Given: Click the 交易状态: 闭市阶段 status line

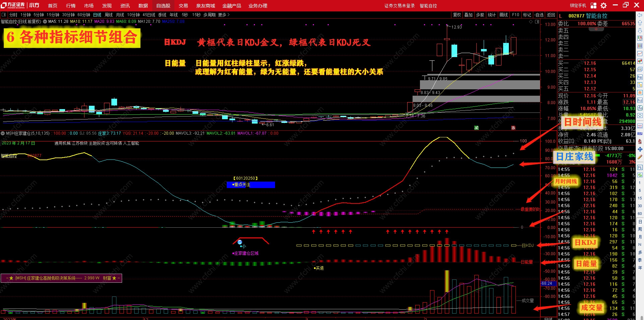Looking at the screenshot, I should 591,148.
